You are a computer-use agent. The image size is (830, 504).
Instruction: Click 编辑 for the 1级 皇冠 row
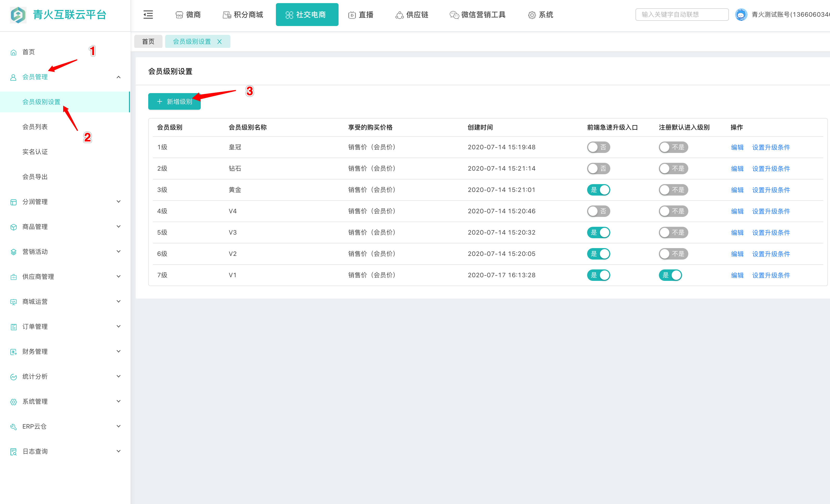click(737, 147)
